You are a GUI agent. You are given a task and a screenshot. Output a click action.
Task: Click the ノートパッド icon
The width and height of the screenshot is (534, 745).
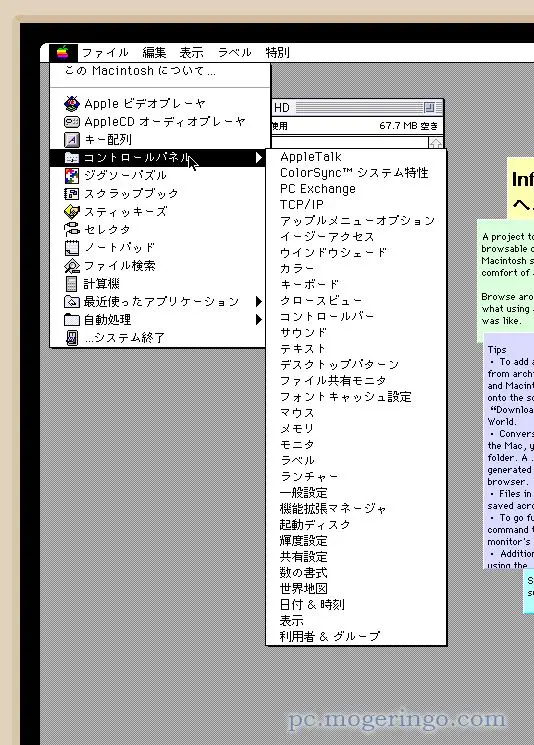tap(72, 248)
